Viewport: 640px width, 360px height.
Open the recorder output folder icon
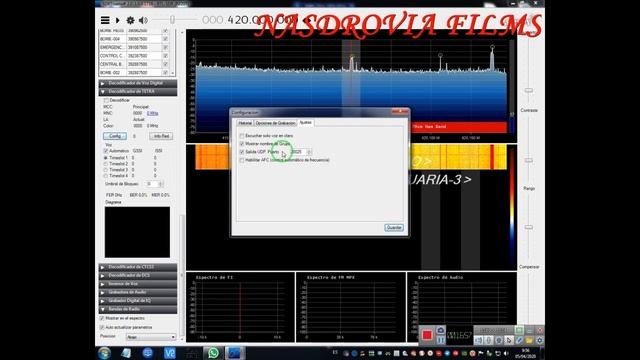coord(529,340)
